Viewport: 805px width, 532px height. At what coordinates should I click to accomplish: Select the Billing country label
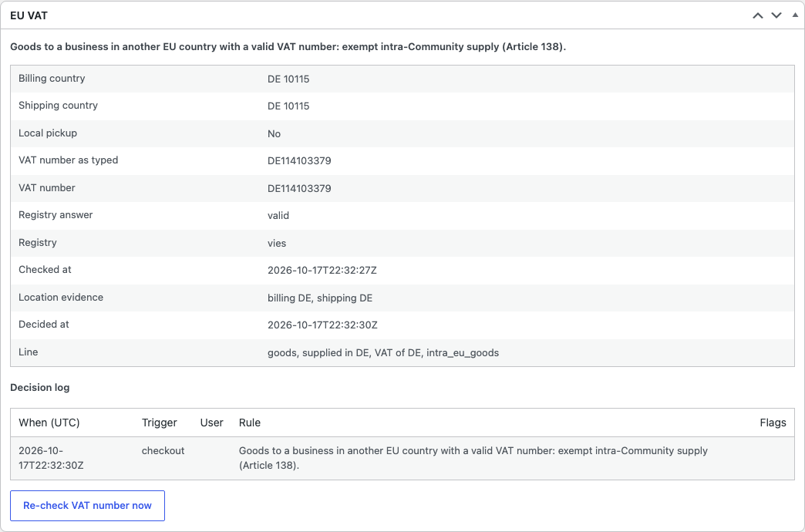[x=52, y=79]
